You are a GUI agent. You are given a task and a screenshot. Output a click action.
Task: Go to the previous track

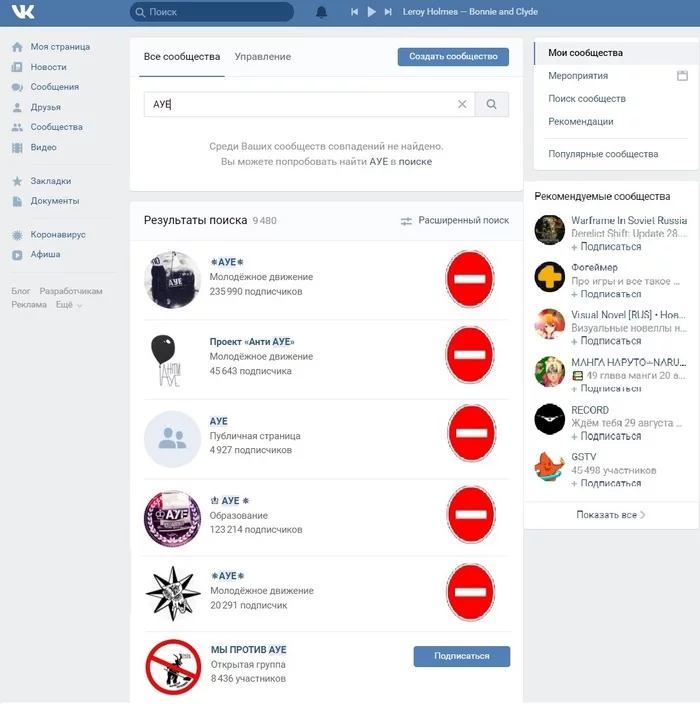[x=354, y=12]
